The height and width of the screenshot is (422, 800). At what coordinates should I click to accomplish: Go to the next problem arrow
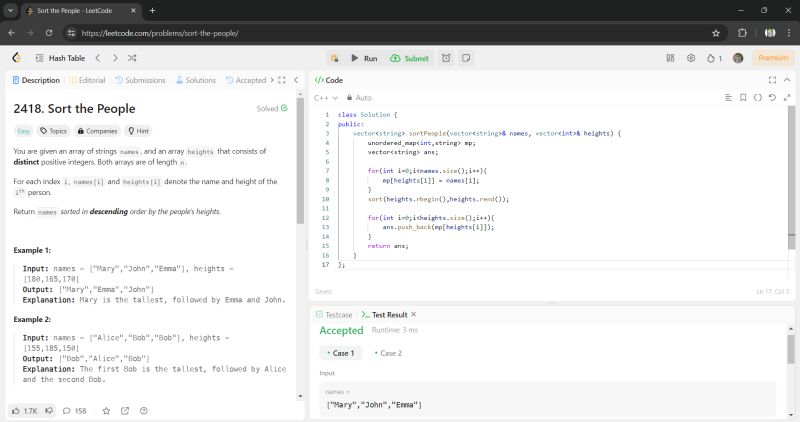pyautogui.click(x=115, y=58)
